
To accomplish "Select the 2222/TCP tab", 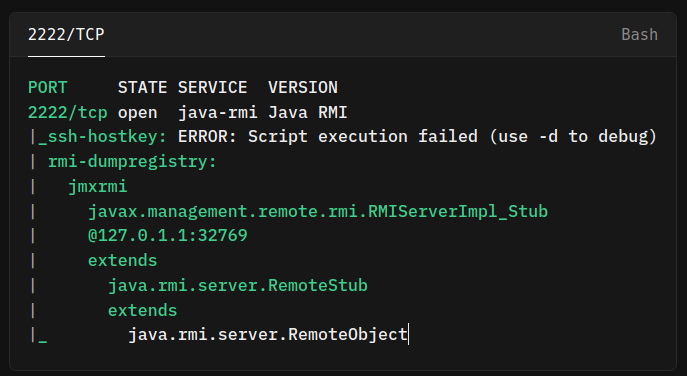I will pos(66,34).
